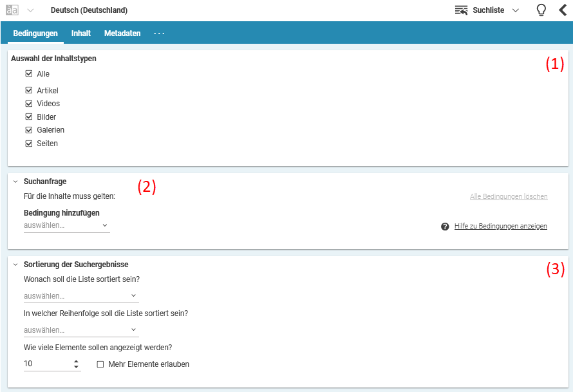Disable the Videos content type

click(x=28, y=103)
